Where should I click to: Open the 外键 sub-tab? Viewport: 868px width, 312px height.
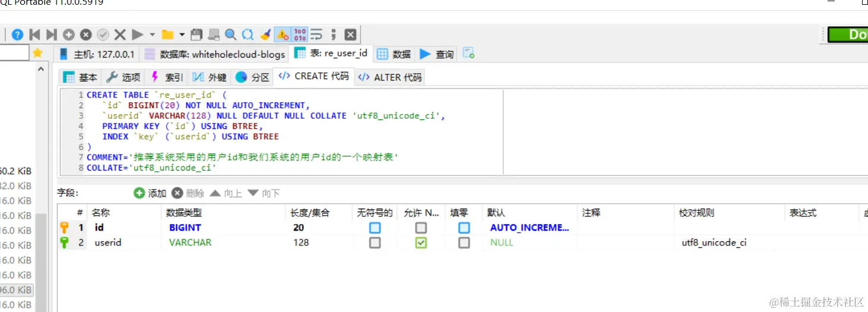coord(209,77)
